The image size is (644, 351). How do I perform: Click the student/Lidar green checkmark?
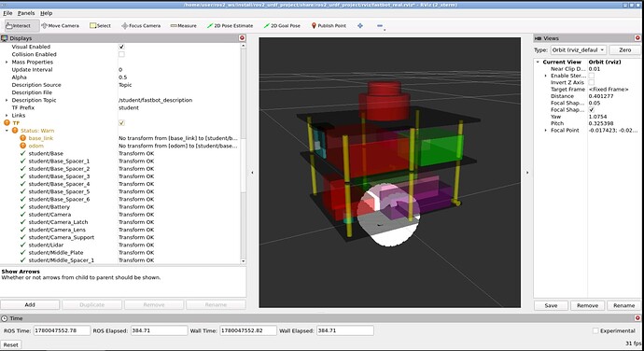coord(22,245)
